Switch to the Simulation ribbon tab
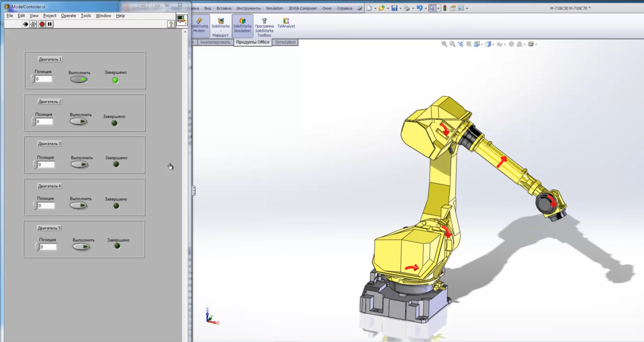644x342 pixels. pyautogui.click(x=285, y=42)
